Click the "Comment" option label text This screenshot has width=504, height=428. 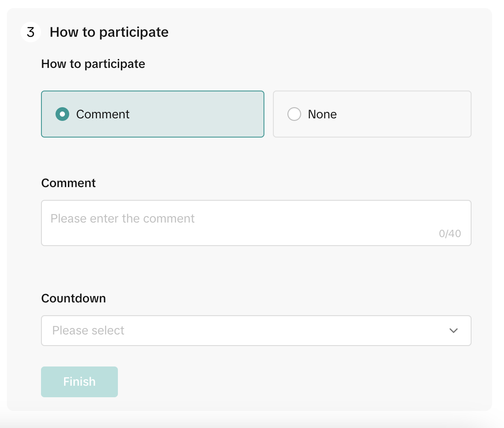[103, 114]
